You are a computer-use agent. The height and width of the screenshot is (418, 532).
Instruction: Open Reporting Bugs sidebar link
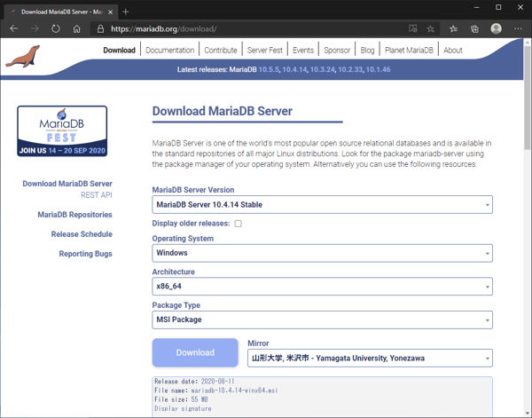pos(85,254)
